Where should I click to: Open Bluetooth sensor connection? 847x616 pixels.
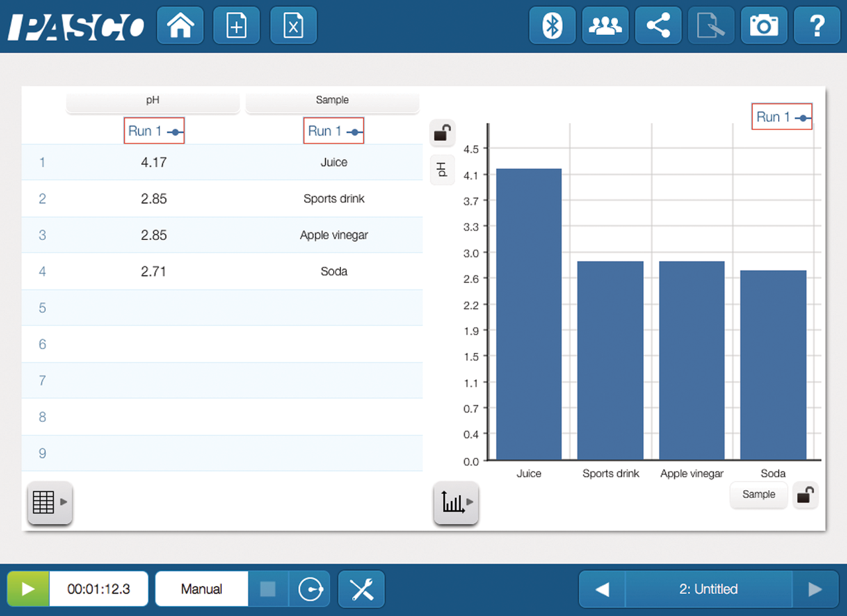pyautogui.click(x=552, y=26)
